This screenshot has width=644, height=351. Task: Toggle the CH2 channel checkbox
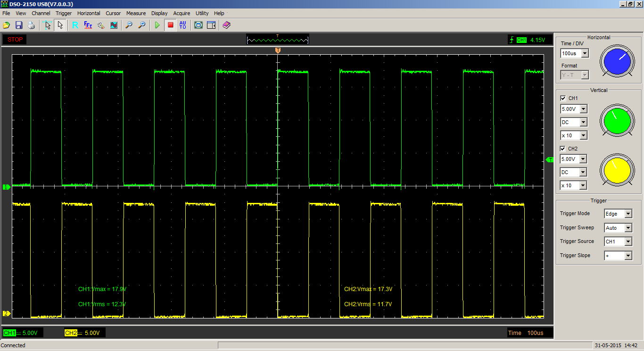[563, 149]
